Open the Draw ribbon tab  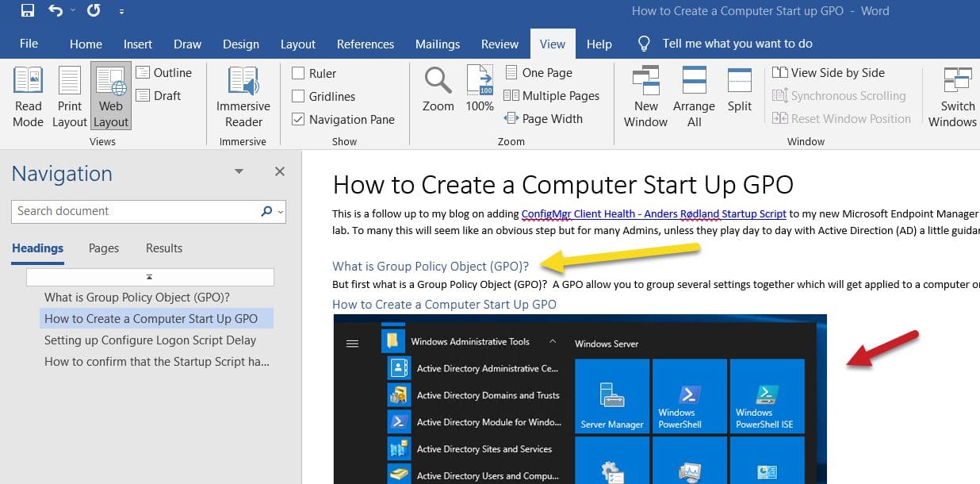(187, 44)
